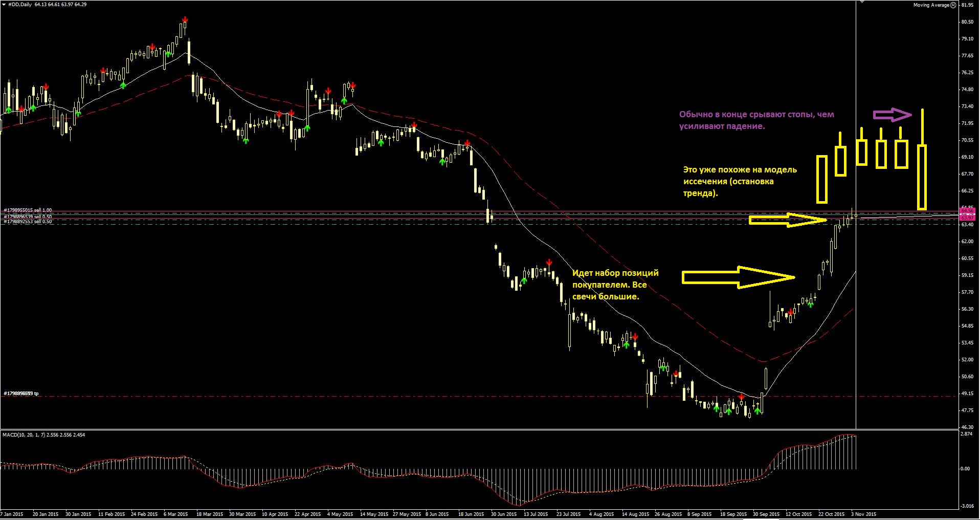
Task: Click the 46.30 price scale value
Action: pyautogui.click(x=967, y=427)
